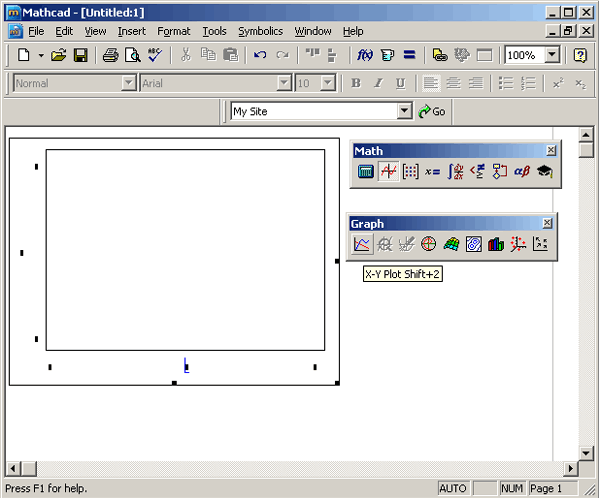Align regions down icon
Screen dimensions: 599x498
[x=332, y=55]
